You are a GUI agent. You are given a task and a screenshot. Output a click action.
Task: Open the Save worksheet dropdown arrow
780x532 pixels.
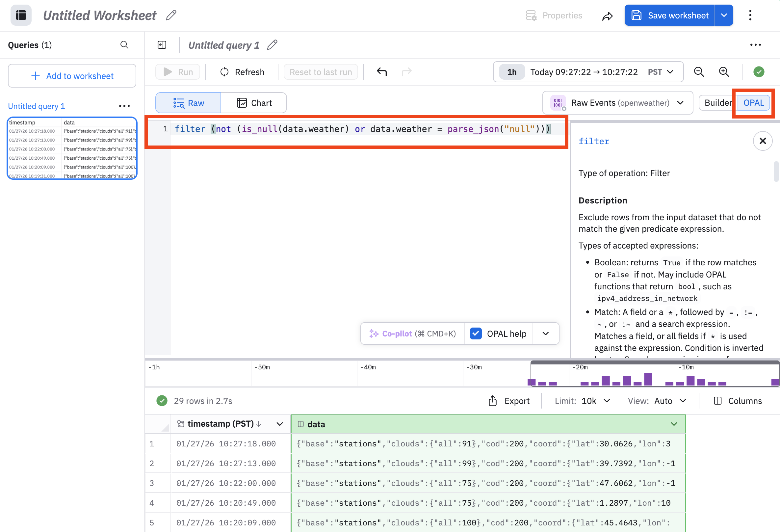(x=724, y=15)
